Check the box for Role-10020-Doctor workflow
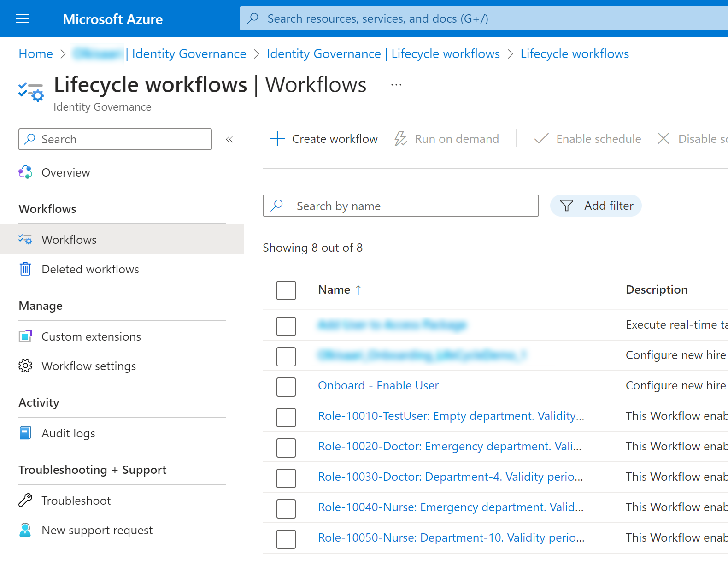Image resolution: width=728 pixels, height=572 pixels. tap(286, 448)
